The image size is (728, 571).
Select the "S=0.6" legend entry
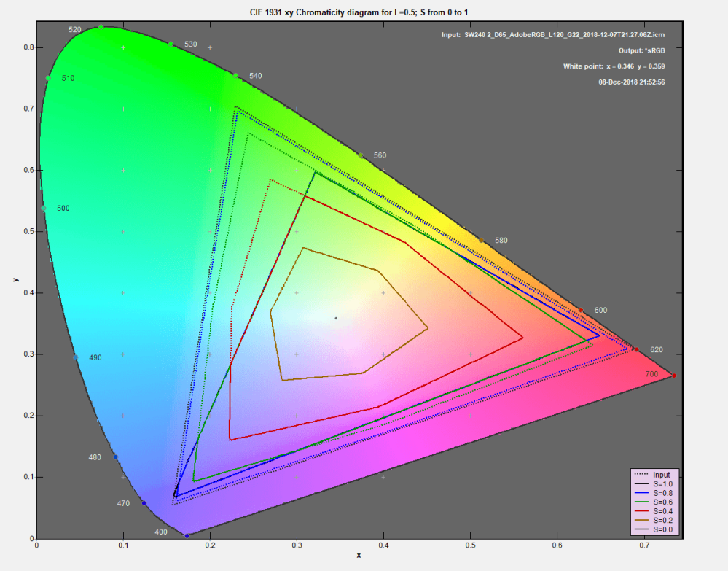pos(653,502)
